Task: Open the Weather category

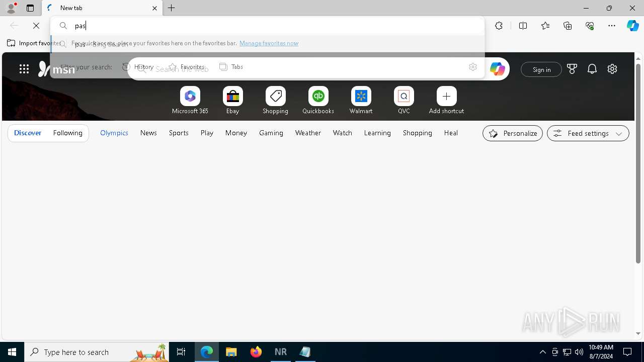Action: [308, 133]
